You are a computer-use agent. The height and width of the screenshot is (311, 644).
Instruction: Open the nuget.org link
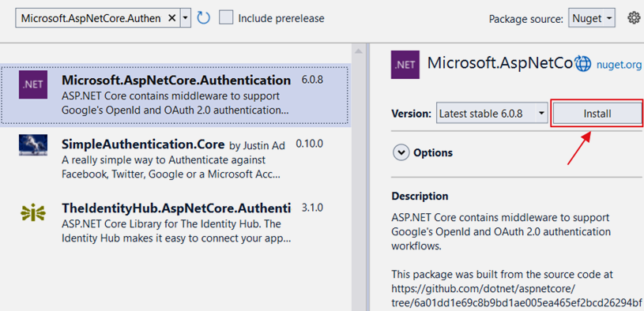click(619, 65)
